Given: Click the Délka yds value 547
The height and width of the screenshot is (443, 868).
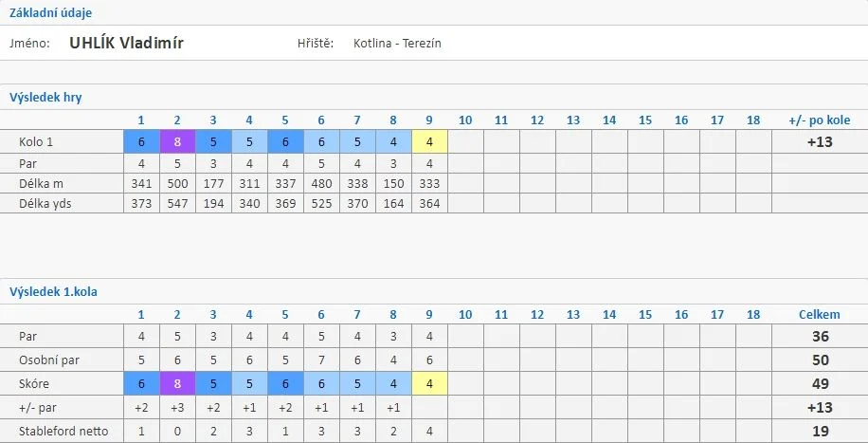Looking at the screenshot, I should tap(177, 204).
